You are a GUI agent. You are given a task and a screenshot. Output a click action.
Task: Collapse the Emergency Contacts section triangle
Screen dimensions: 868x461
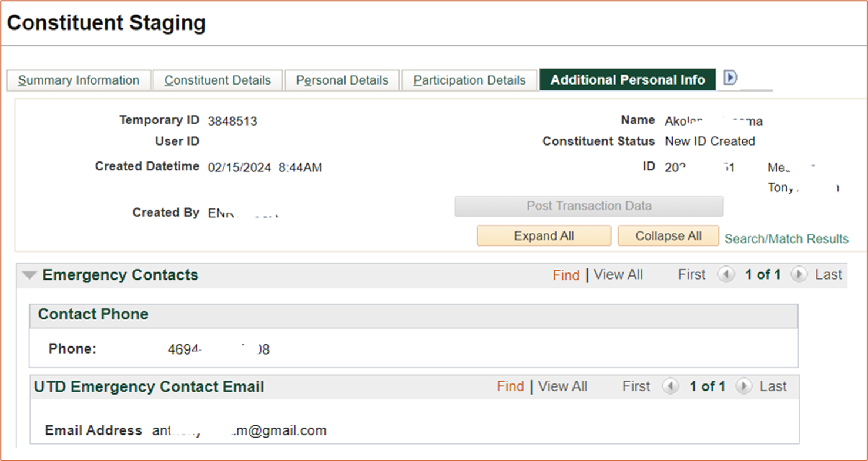(29, 275)
